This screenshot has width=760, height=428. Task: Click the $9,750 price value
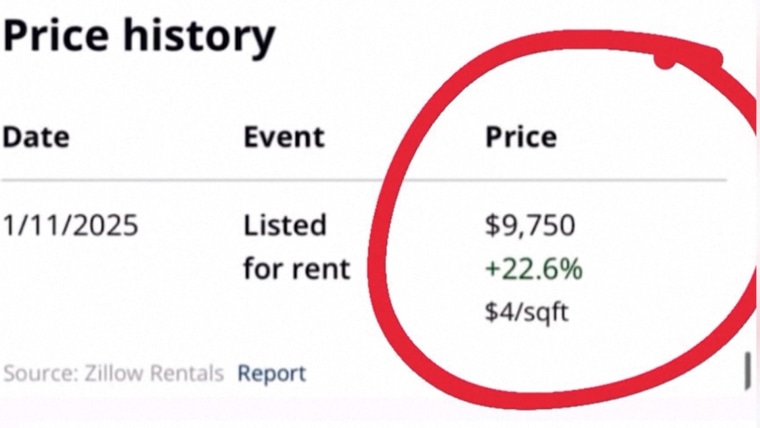point(530,225)
